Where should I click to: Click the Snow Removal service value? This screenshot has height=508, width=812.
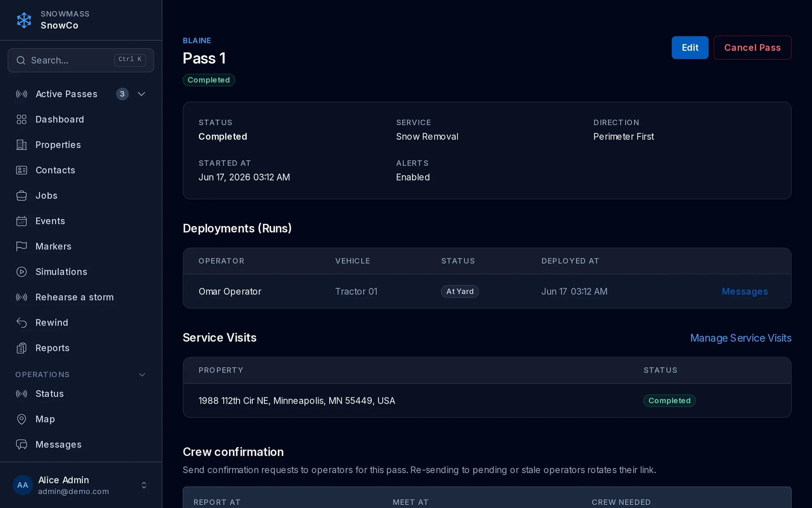(427, 137)
